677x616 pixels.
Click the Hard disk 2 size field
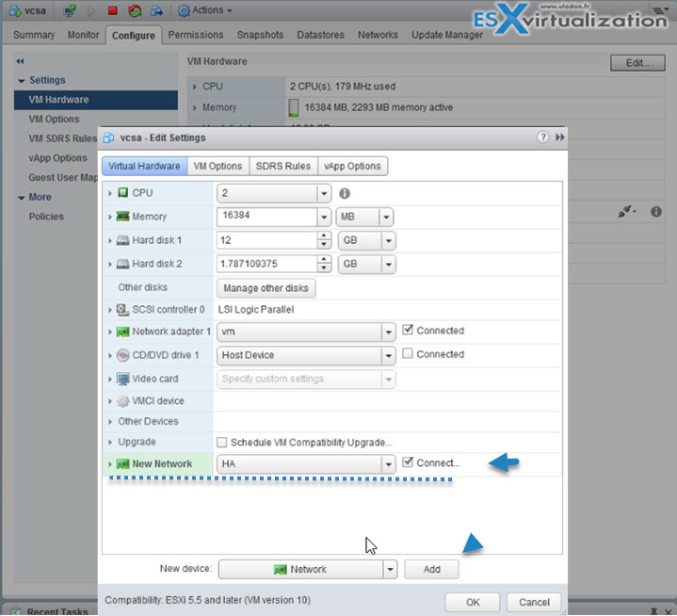pos(267,265)
